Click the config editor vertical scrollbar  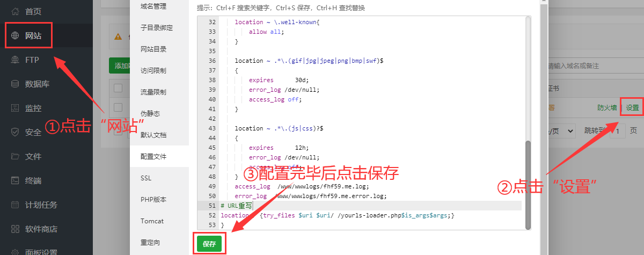tap(528, 185)
